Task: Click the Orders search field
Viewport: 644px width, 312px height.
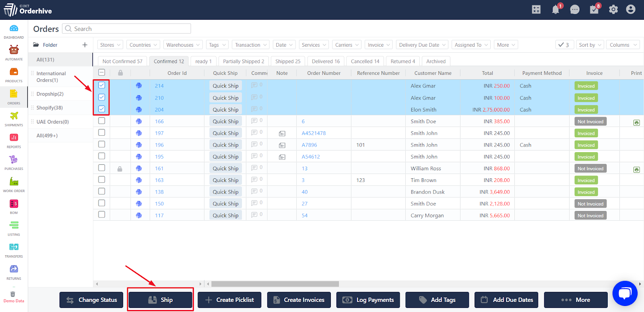Action: point(126,29)
